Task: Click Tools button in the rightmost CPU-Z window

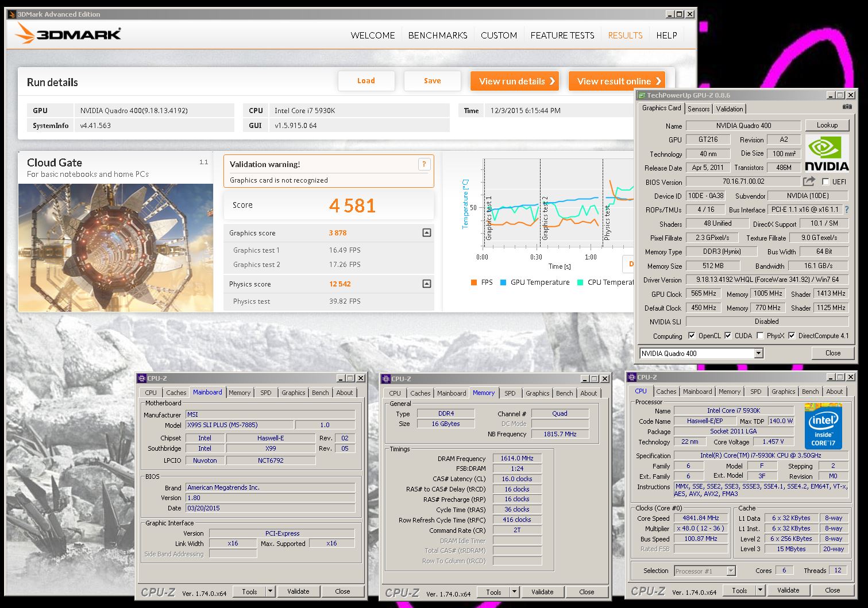Action: pos(739,590)
